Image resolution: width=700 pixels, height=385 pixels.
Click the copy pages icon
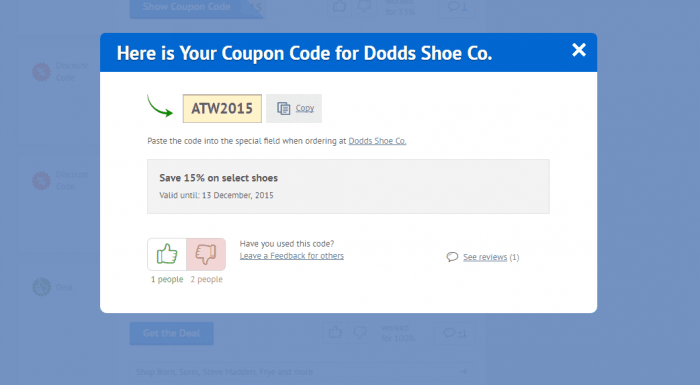tap(283, 109)
